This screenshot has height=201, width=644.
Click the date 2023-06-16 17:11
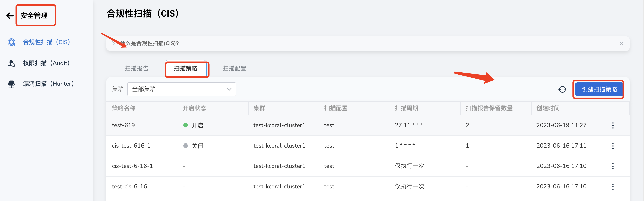click(561, 146)
